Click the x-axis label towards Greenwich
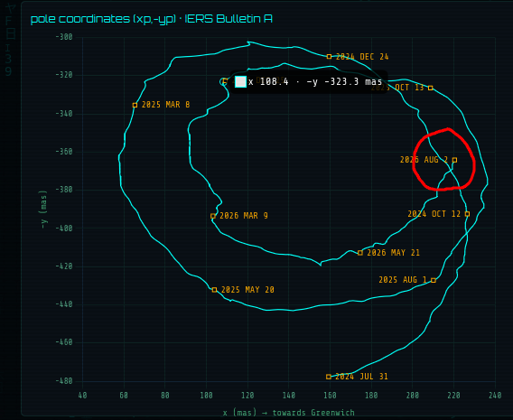This screenshot has width=513, height=420. point(289,413)
